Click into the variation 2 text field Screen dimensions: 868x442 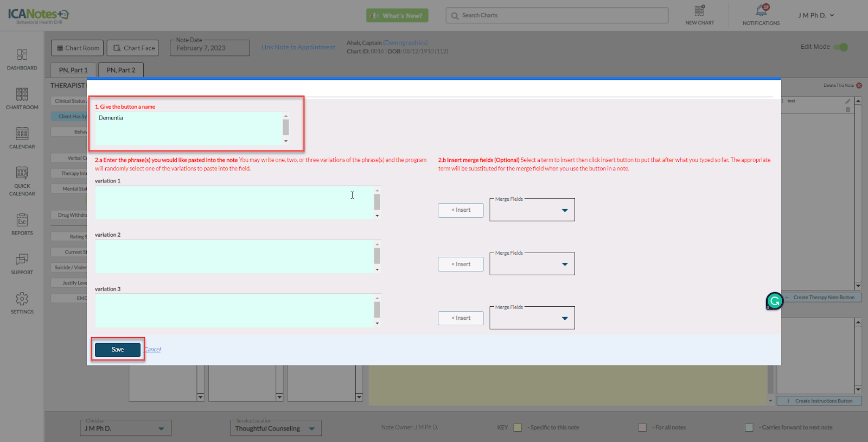(234, 256)
